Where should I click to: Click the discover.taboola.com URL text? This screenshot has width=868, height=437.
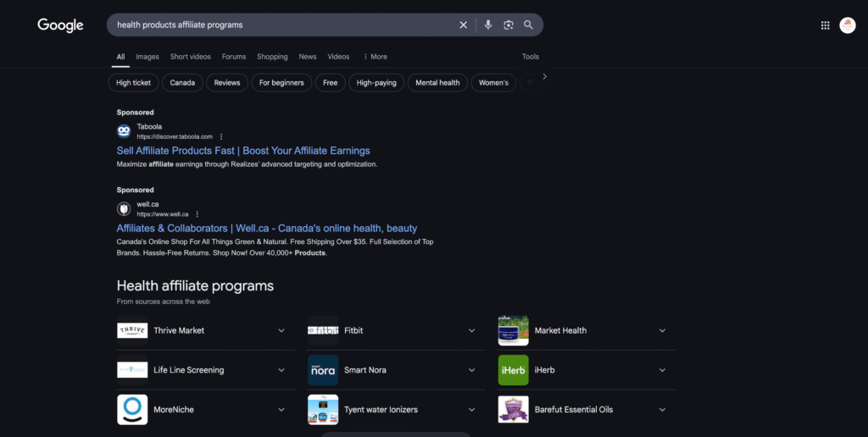175,136
